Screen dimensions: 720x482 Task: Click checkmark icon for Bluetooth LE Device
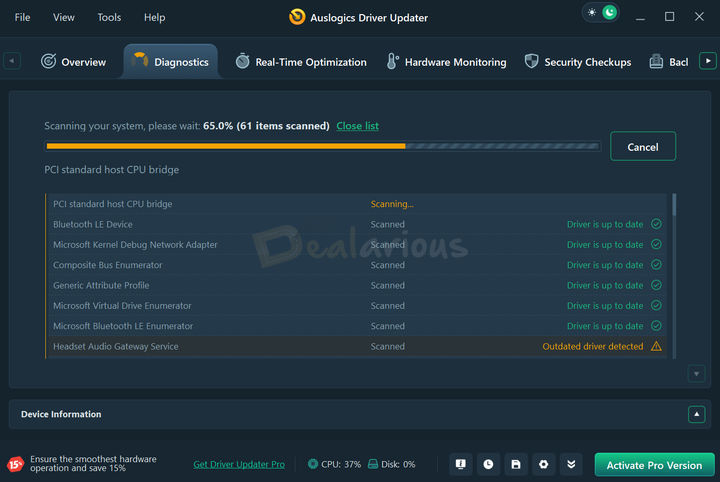click(656, 224)
